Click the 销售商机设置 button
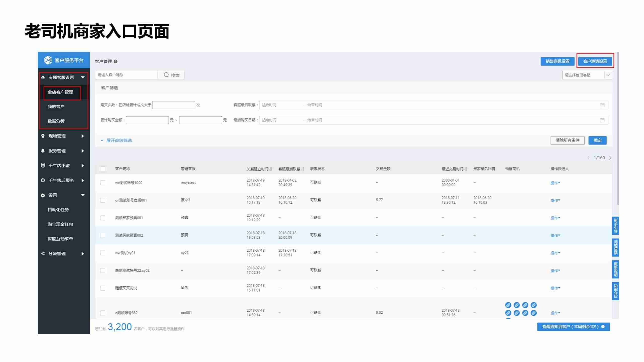644x362 pixels. (x=557, y=61)
